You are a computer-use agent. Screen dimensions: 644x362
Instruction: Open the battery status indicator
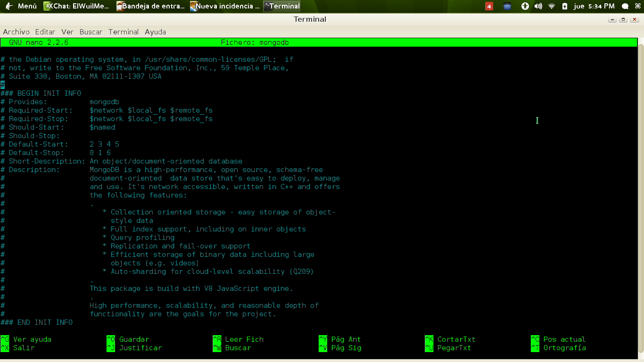(565, 6)
